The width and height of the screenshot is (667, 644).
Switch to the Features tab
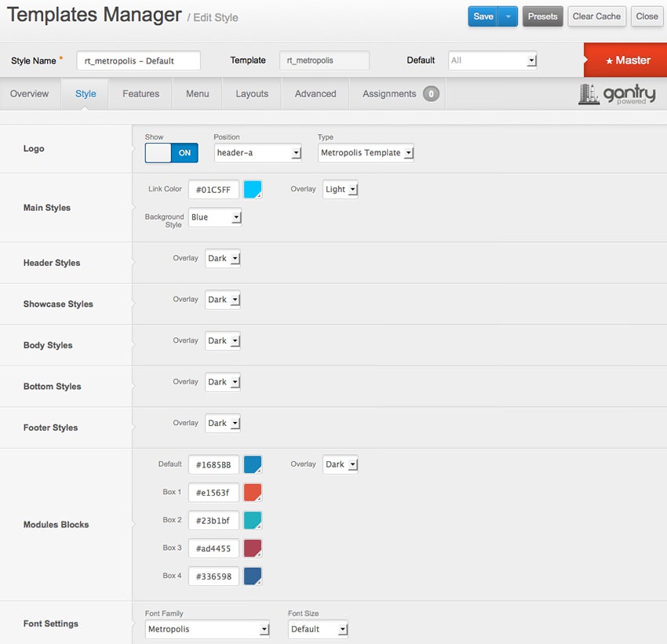(x=140, y=94)
